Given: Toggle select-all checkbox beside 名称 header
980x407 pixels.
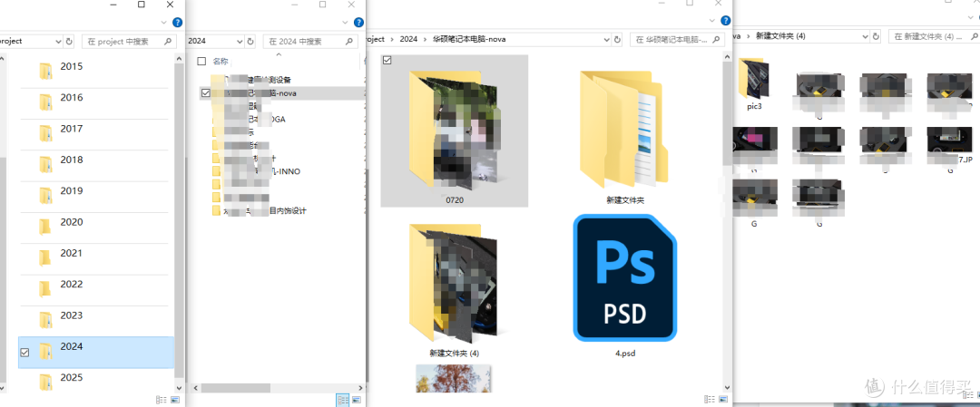Looking at the screenshot, I should point(201,61).
